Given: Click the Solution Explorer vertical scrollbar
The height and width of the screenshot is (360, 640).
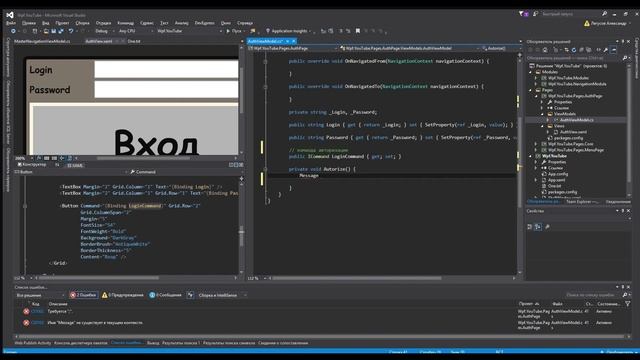Looking at the screenshot, I should point(629,131).
